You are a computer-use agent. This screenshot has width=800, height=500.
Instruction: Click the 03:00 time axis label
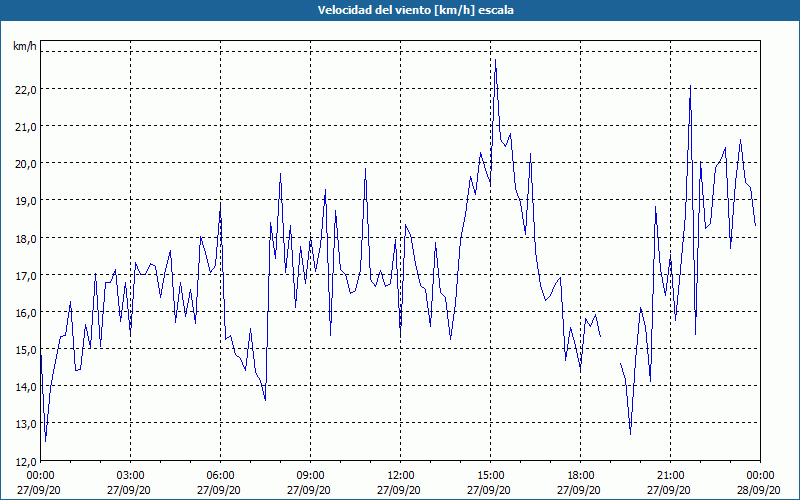(x=131, y=476)
